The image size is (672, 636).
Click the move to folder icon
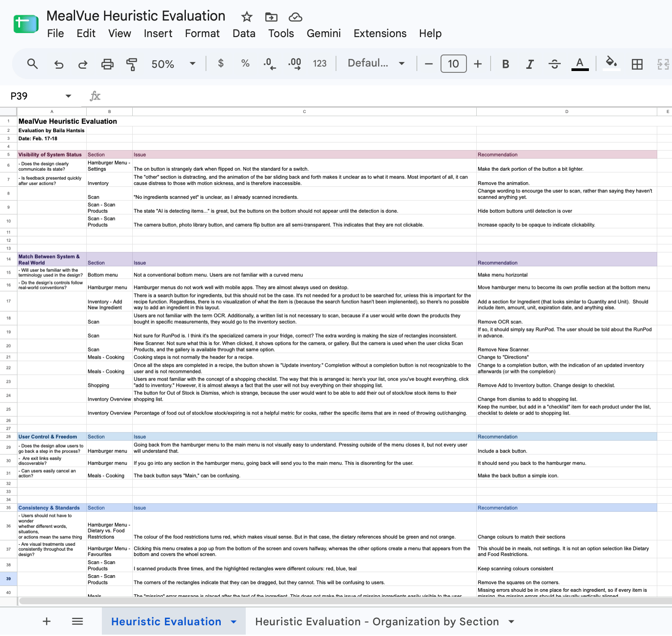(271, 17)
